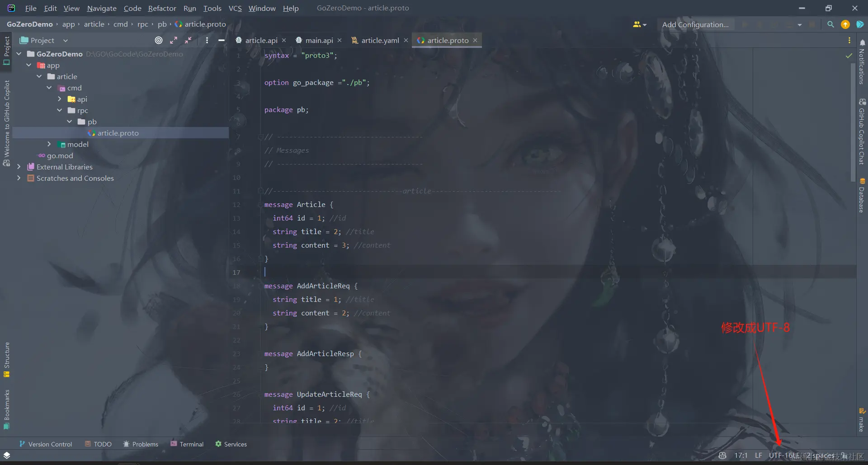
Task: Click the 'package pb;' code line
Action: 287,110
